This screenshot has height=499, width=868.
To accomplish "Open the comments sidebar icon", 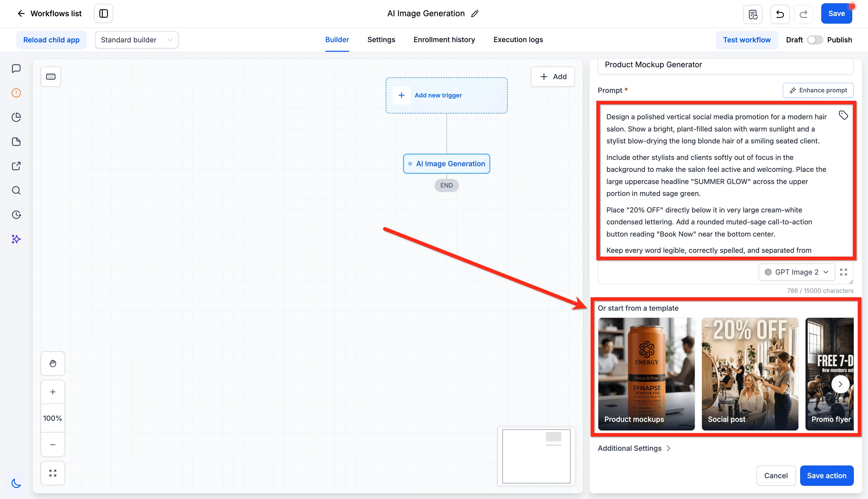I will pyautogui.click(x=16, y=69).
